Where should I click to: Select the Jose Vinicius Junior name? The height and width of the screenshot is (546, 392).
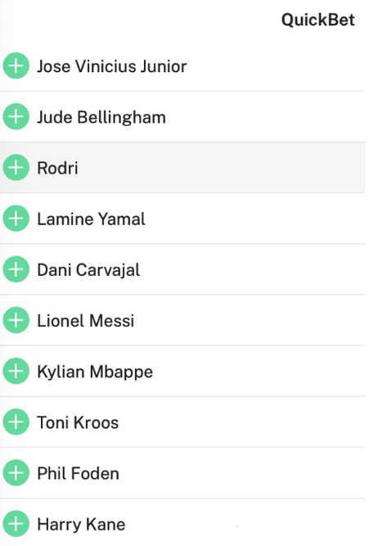coord(112,66)
